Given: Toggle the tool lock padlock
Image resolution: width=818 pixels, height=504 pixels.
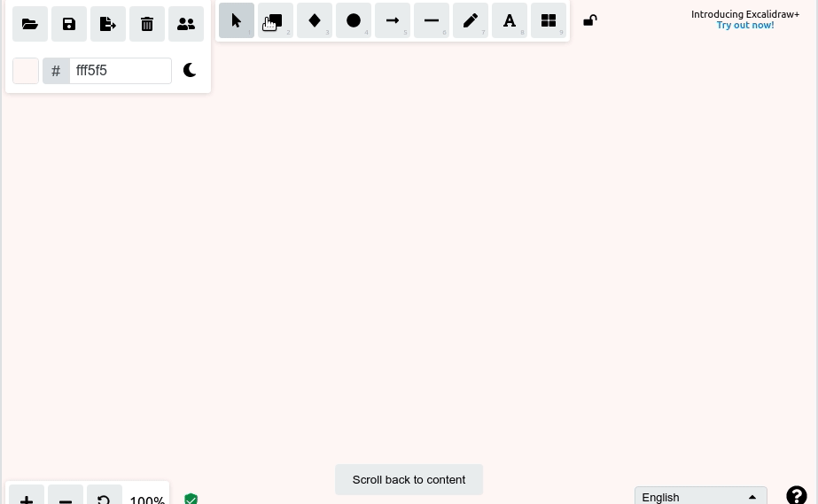Looking at the screenshot, I should (590, 20).
